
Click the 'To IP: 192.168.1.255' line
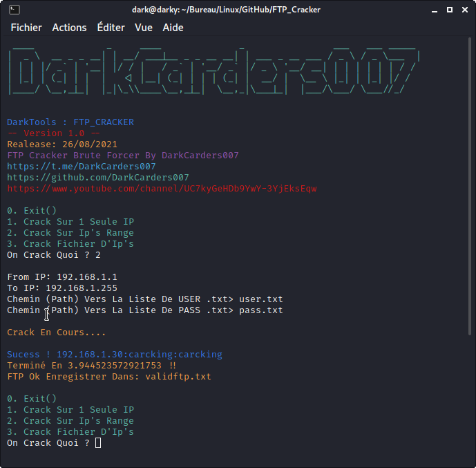pyautogui.click(x=62, y=288)
